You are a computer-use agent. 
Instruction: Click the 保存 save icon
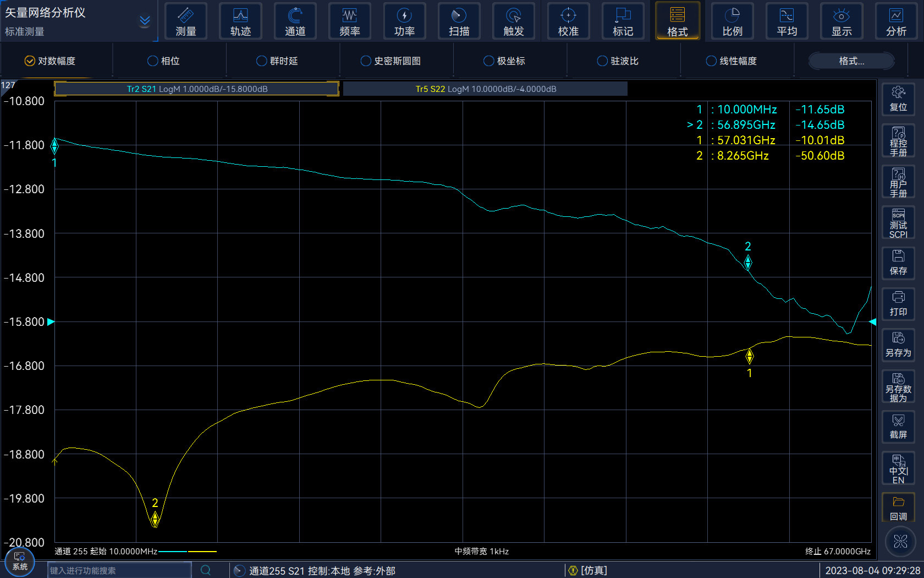tap(898, 263)
